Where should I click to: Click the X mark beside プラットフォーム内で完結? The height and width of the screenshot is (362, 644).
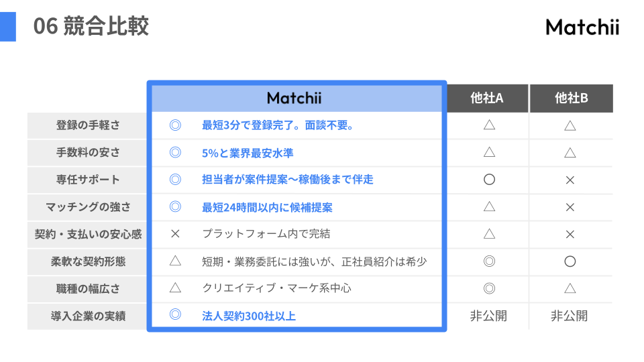point(175,234)
